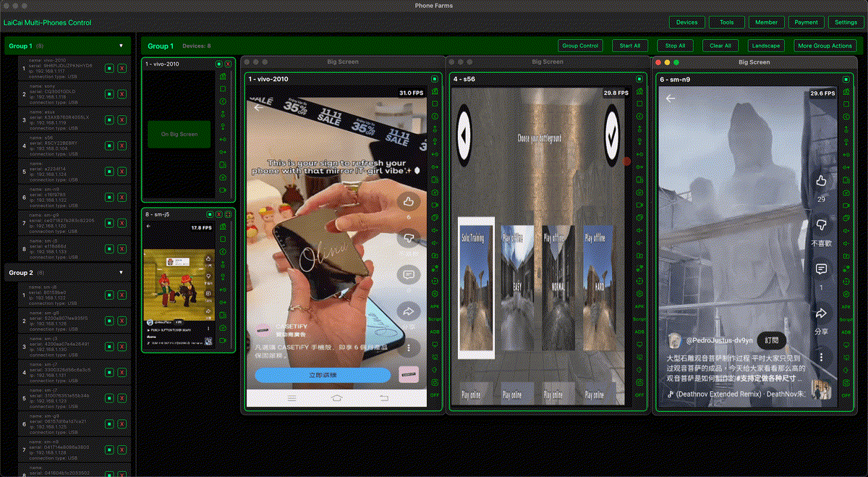Click the video record icon in 6 - sm-n9 sidebar
Screen dimensions: 868x477
point(846,205)
